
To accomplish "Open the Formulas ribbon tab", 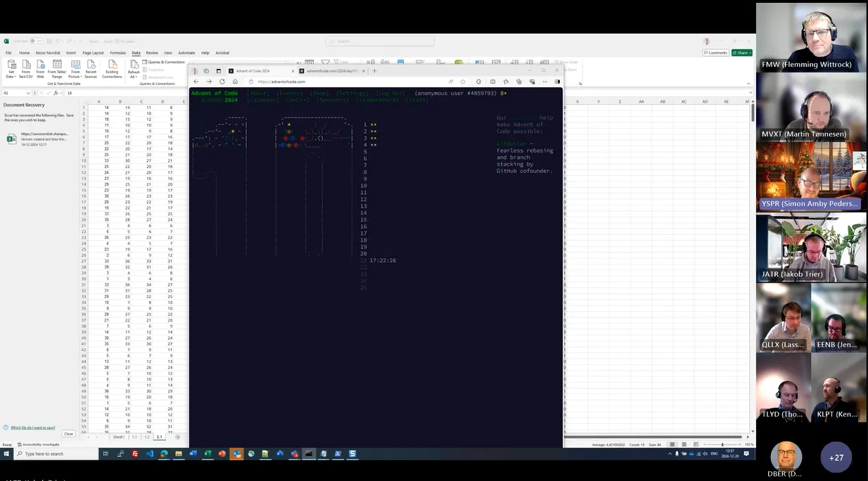I will 117,53.
